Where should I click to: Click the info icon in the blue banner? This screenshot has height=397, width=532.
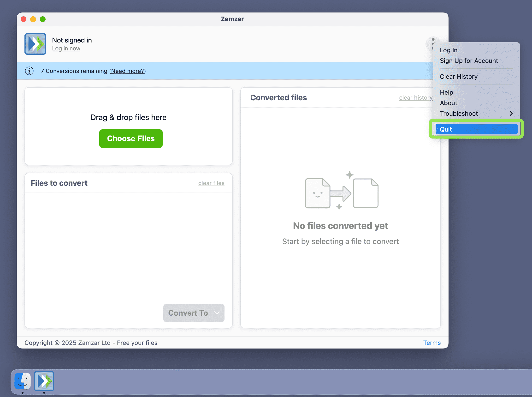(29, 71)
